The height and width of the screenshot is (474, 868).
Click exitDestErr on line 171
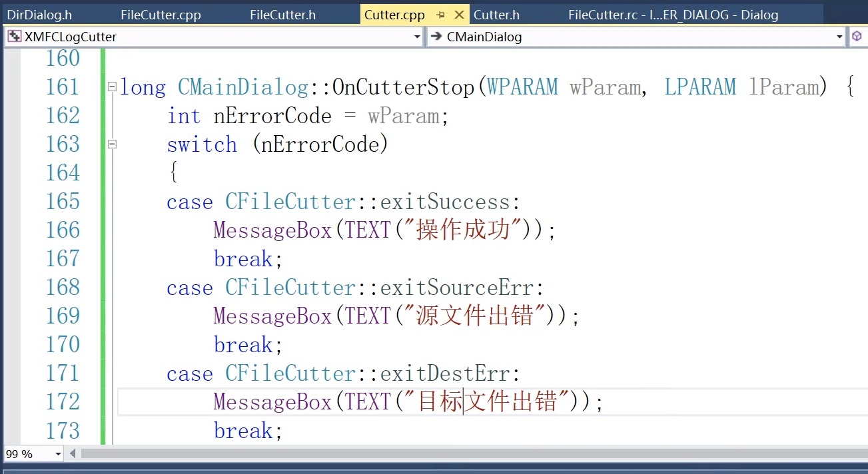coord(444,373)
